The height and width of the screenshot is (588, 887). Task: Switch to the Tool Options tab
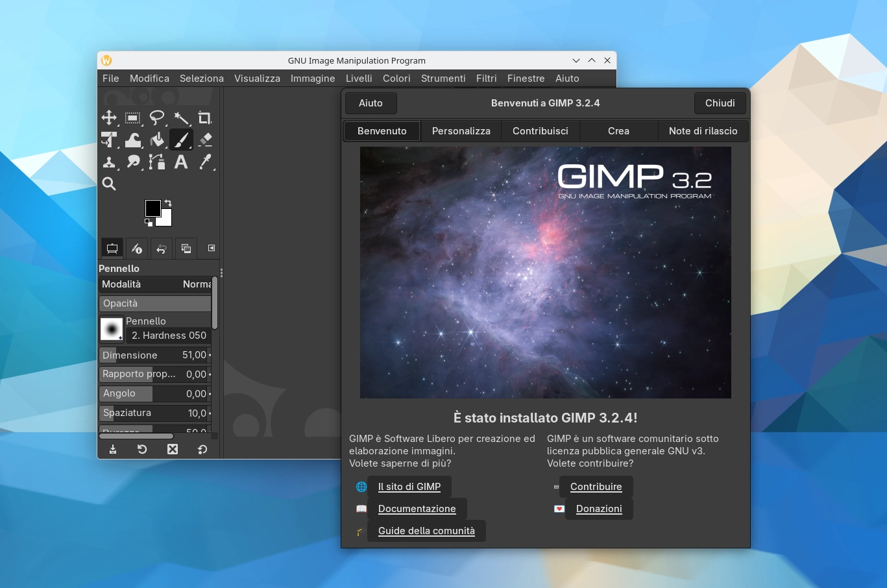click(112, 249)
